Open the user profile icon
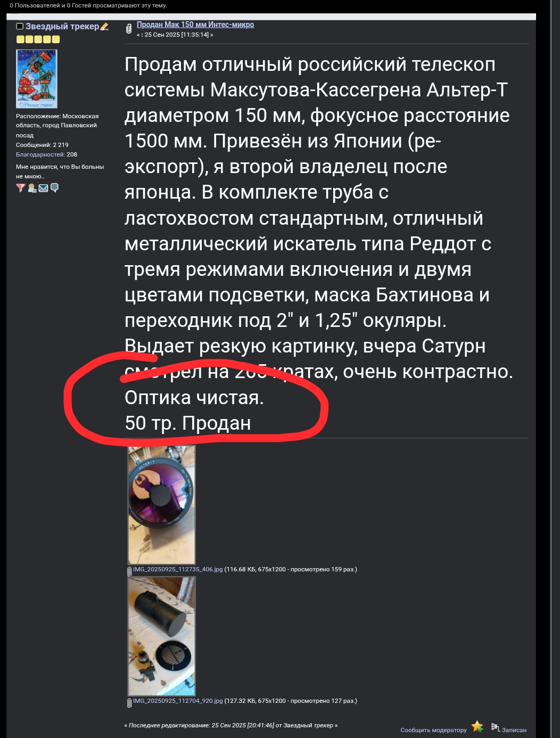Image resolution: width=560 pixels, height=738 pixels. [32, 188]
